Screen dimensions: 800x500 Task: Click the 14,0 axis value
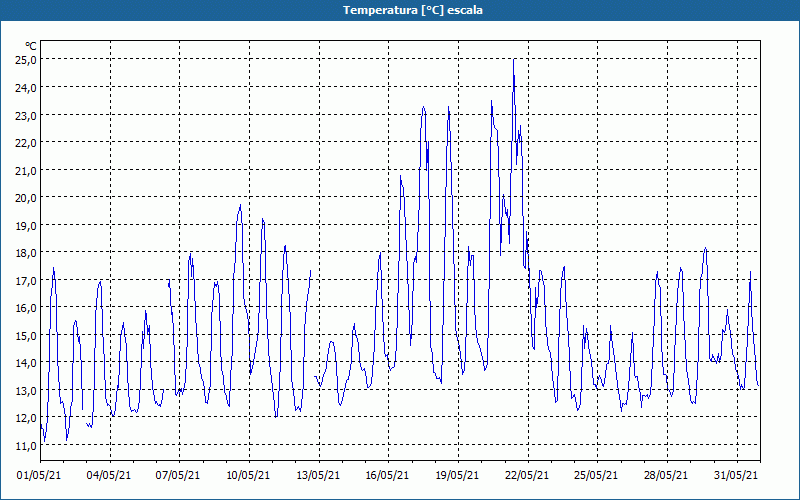(x=26, y=363)
